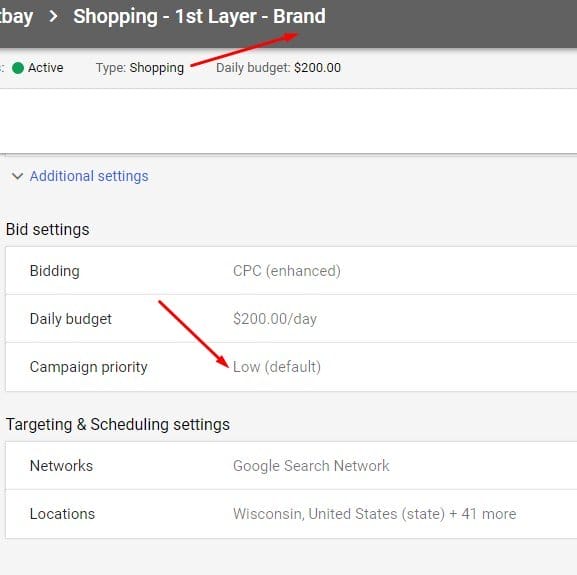Click the Type: Shopping header info
Screen dimensions: 577x575
(140, 68)
